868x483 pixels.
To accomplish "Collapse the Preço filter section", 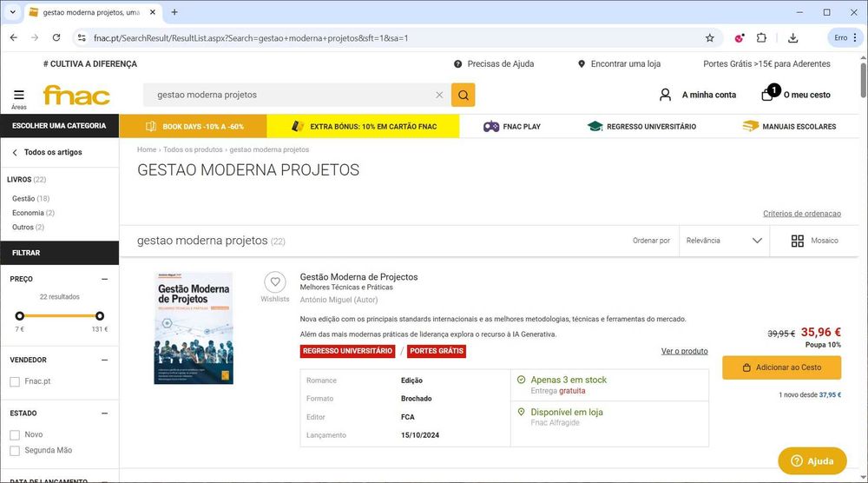I will click(x=105, y=279).
